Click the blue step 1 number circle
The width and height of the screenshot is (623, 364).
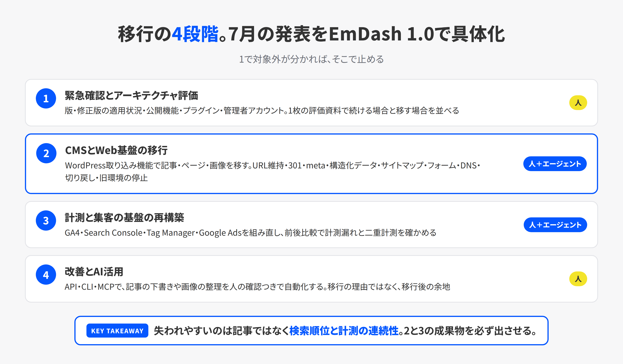[x=46, y=98]
